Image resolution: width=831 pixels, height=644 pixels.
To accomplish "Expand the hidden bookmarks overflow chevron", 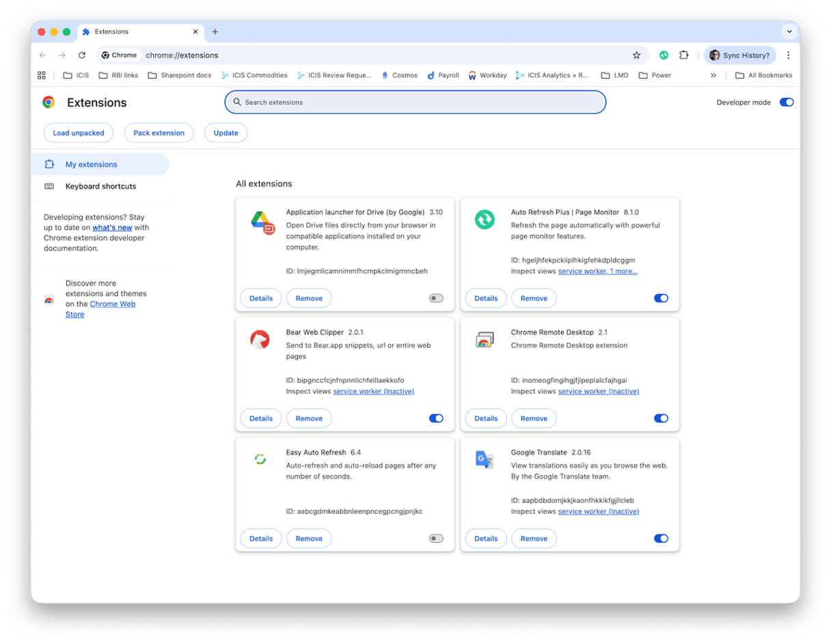I will tap(713, 75).
